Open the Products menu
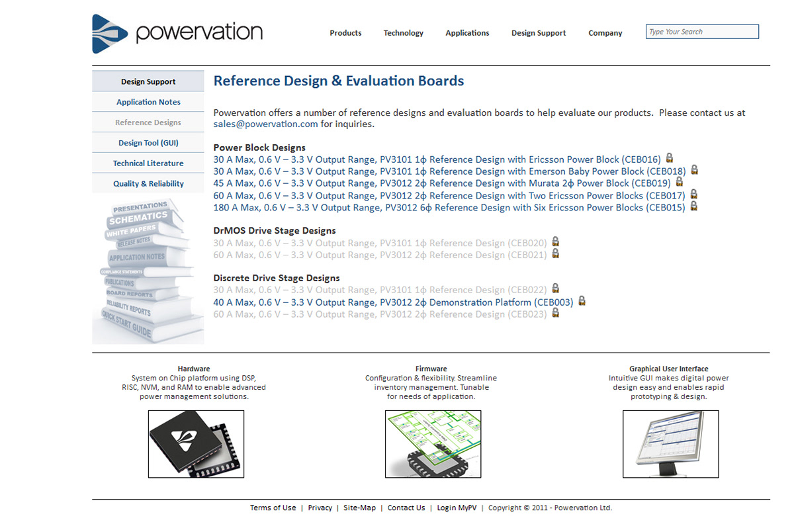The height and width of the screenshot is (532, 794). [345, 33]
